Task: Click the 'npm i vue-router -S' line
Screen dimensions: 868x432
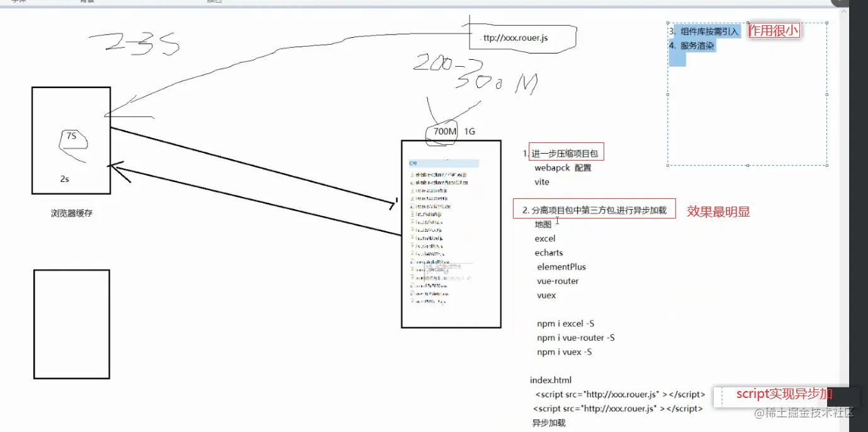Action: point(576,338)
